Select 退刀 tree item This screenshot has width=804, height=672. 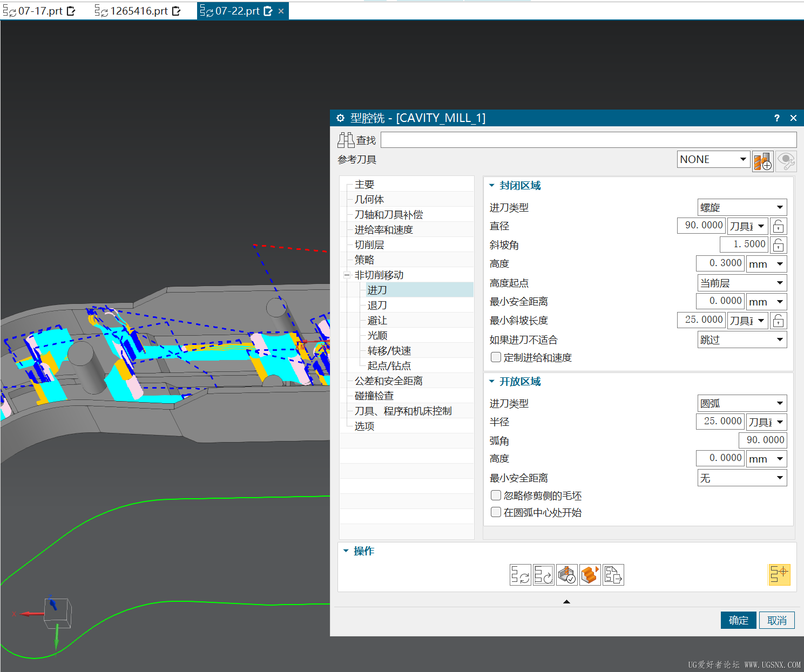pos(377,306)
